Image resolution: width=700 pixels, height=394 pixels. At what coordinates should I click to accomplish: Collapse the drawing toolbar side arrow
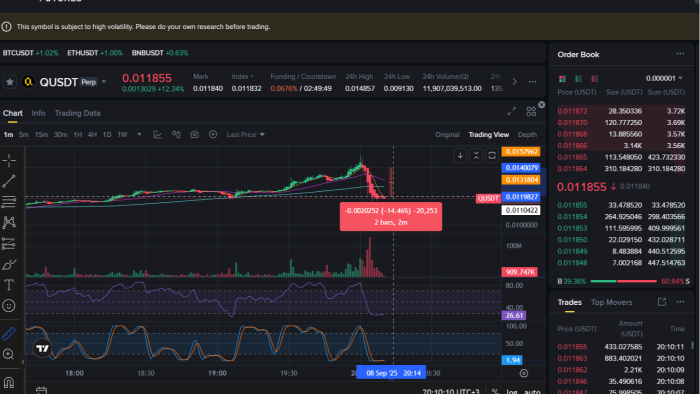click(23, 362)
